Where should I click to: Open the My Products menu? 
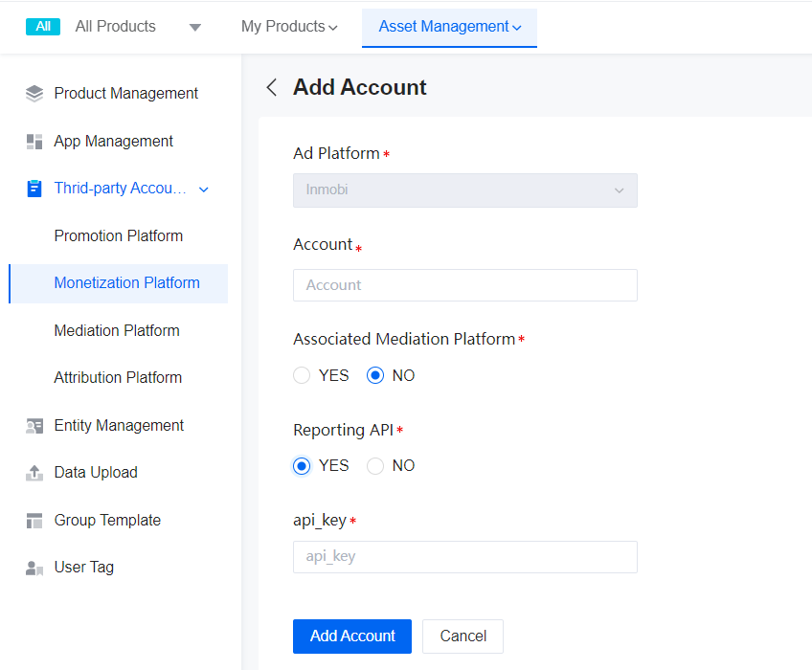(289, 27)
